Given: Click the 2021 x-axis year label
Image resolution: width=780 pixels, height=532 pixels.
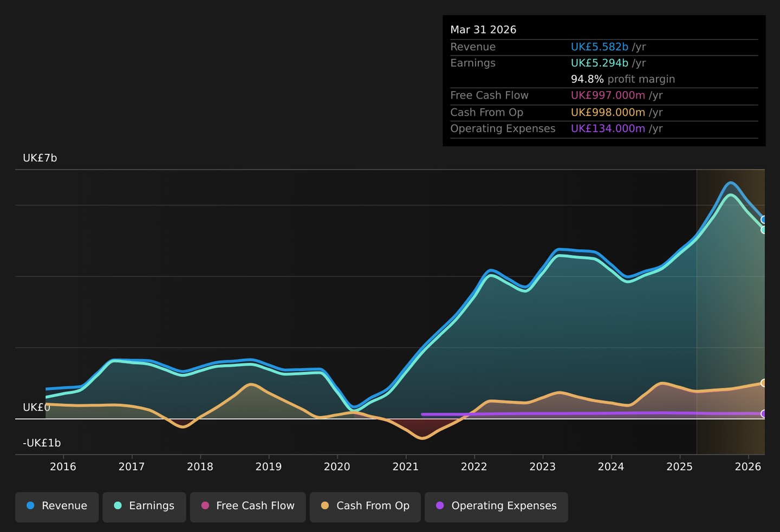Looking at the screenshot, I should point(406,467).
